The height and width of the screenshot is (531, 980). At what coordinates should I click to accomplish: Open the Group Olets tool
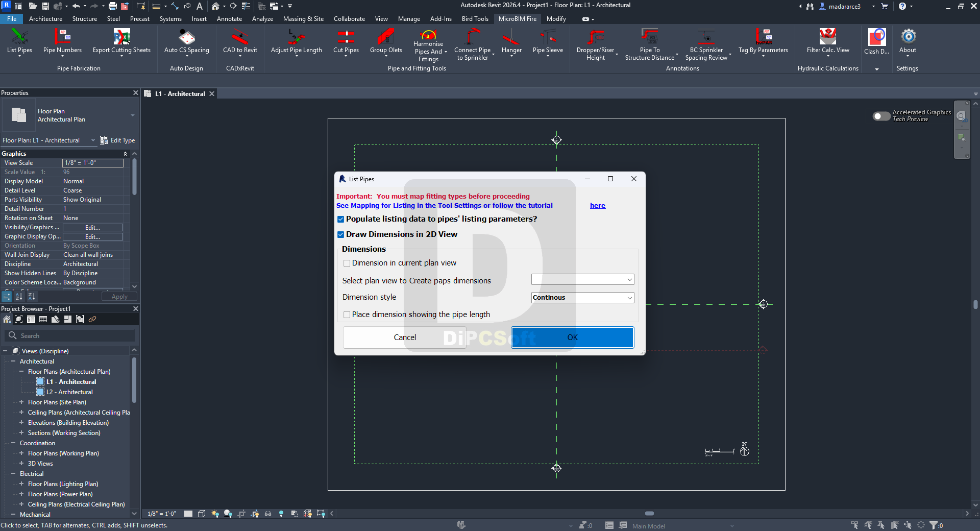[x=386, y=41]
